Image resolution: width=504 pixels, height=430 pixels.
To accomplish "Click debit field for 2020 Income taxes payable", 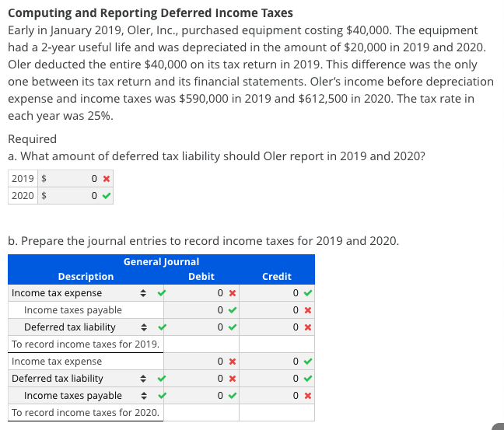I will (201, 395).
